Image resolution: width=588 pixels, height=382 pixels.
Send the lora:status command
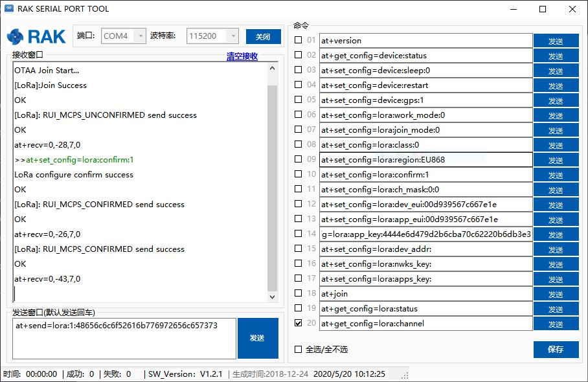(556, 309)
